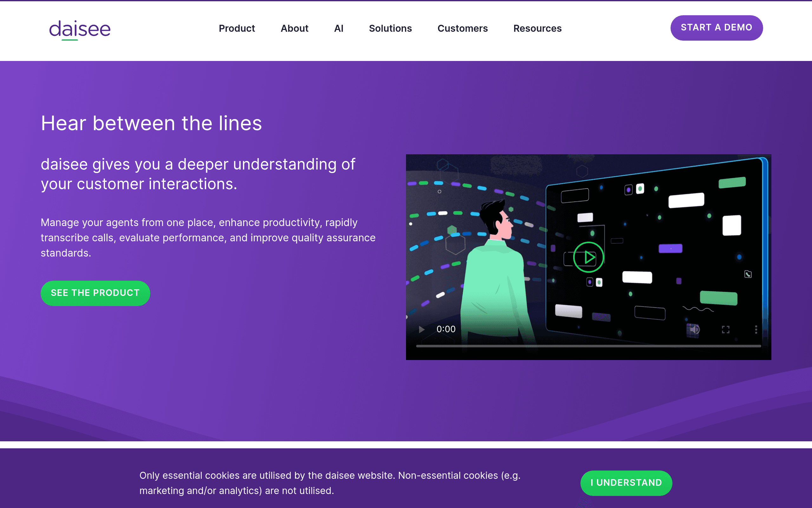
Task: Accept cookies with I Understand button
Action: point(626,483)
